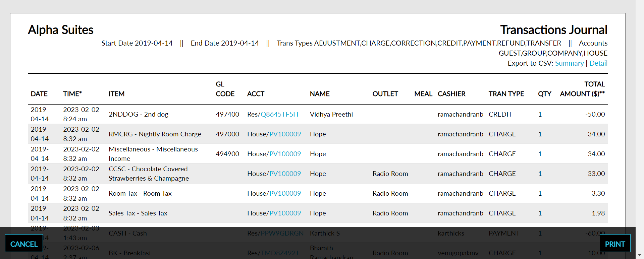Select the Vidhya Preethi name cell
The width and height of the screenshot is (644, 259).
pyautogui.click(x=331, y=114)
